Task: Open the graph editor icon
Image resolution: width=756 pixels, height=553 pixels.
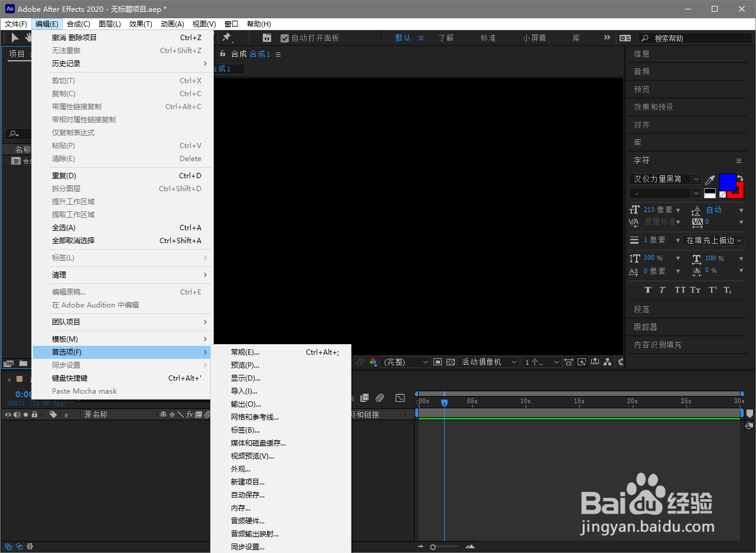Action: [x=400, y=398]
